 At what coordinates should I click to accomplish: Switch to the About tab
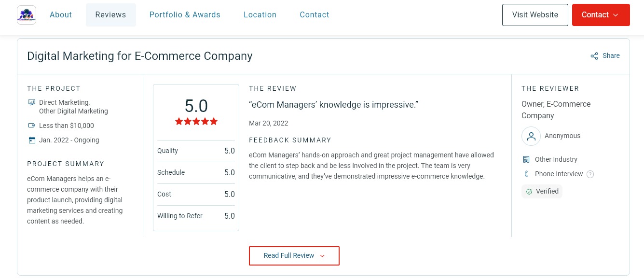point(61,15)
